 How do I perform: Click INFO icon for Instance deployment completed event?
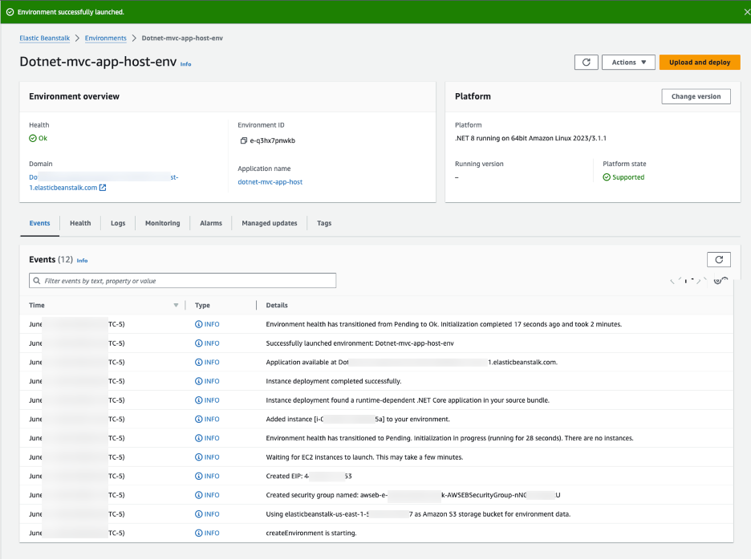pos(199,381)
